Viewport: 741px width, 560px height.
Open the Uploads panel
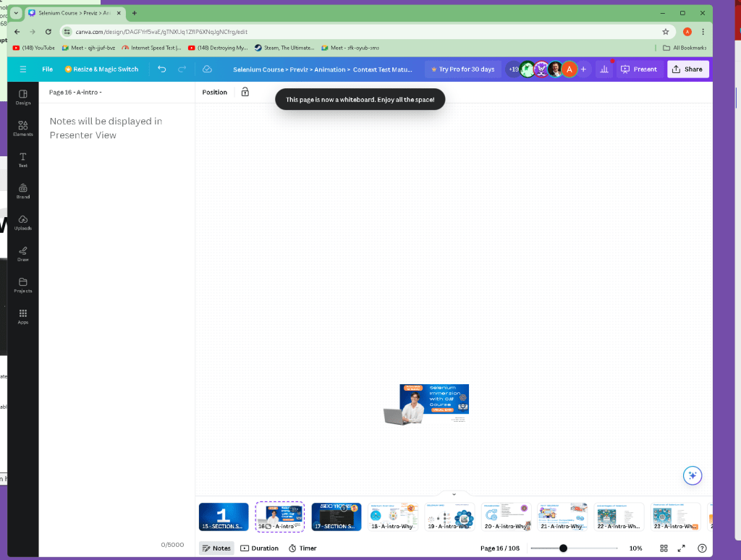[x=22, y=222]
